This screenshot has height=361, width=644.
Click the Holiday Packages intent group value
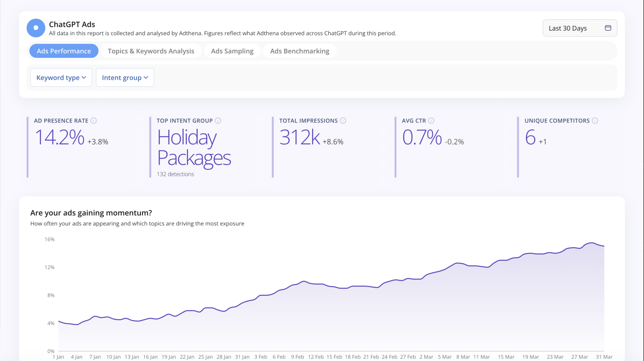click(194, 148)
